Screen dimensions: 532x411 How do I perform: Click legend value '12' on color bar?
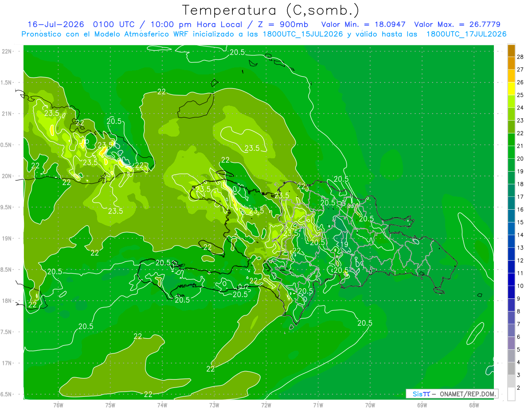coord(521,261)
